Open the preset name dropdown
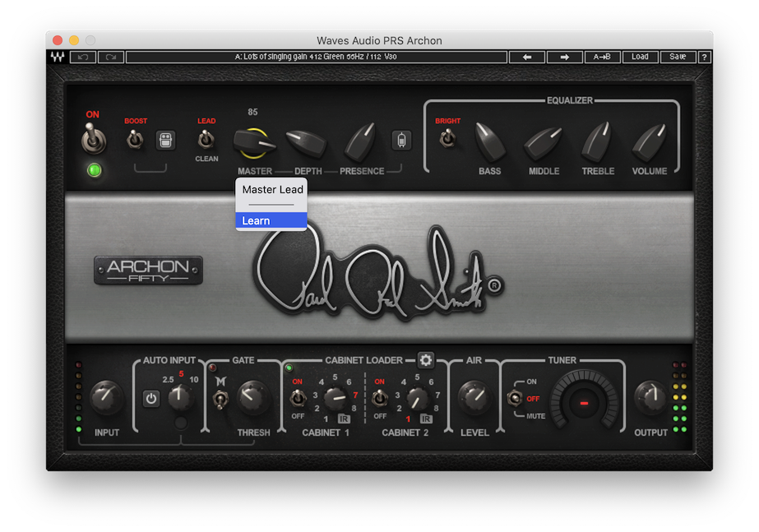This screenshot has height=532, width=759. [x=316, y=57]
